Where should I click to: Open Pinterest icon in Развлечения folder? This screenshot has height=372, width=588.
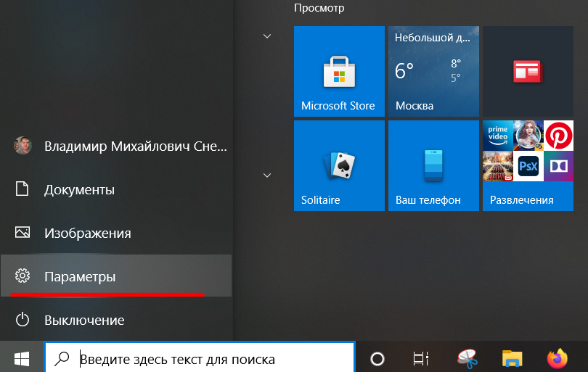pyautogui.click(x=558, y=135)
